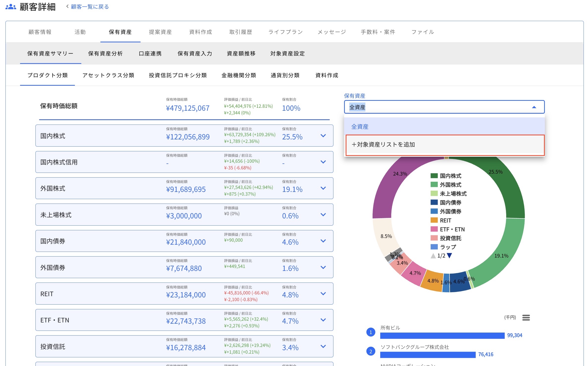Switch to the 取引履歴 tab
Image resolution: width=588 pixels, height=366 pixels.
pyautogui.click(x=240, y=32)
